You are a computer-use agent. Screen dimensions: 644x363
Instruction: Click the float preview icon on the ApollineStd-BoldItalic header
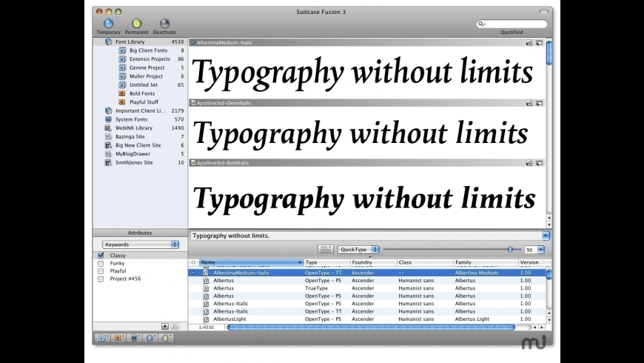(x=539, y=163)
